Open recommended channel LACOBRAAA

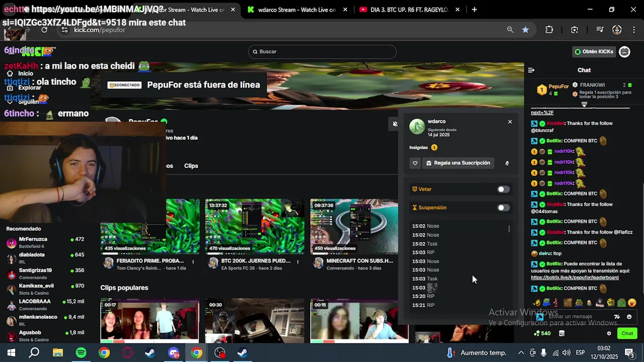pyautogui.click(x=44, y=305)
